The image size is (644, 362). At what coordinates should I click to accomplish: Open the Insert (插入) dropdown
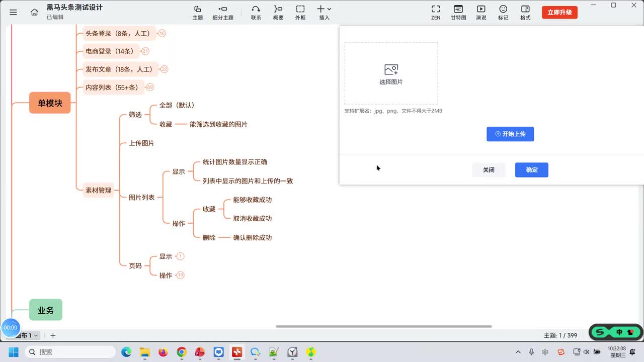click(324, 13)
